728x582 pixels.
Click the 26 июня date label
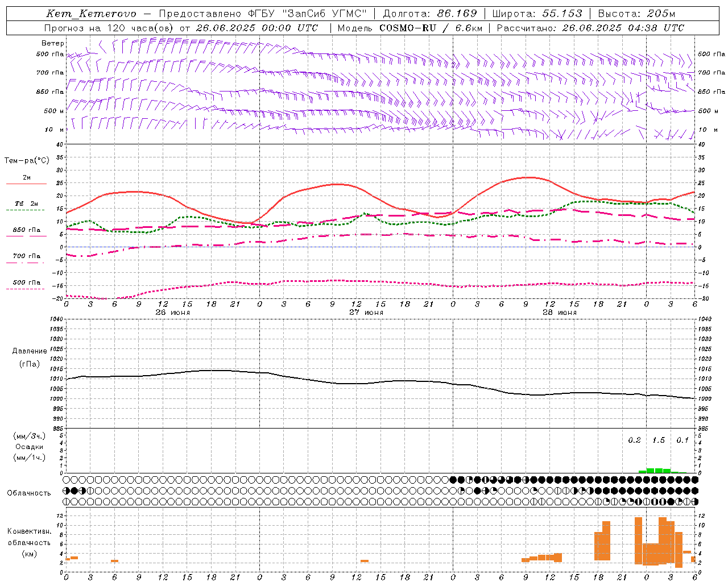(x=172, y=312)
